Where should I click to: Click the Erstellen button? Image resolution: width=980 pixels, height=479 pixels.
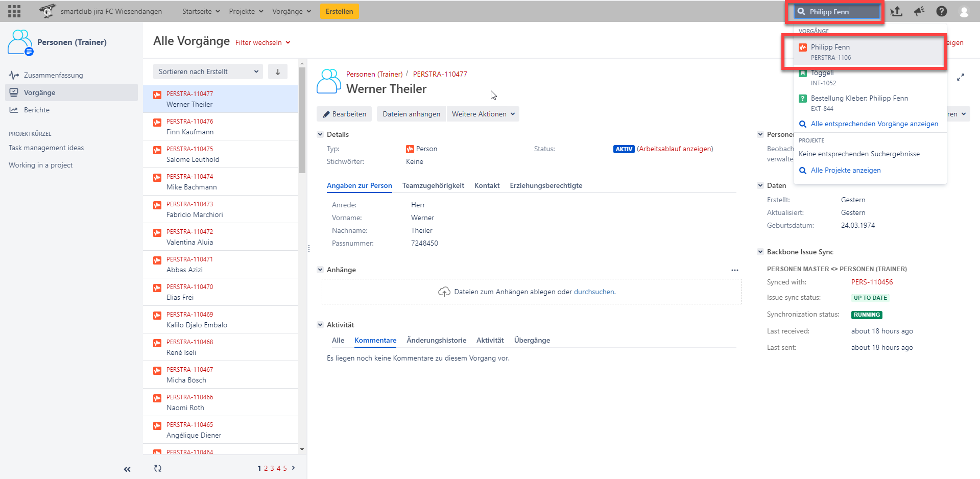tap(340, 11)
